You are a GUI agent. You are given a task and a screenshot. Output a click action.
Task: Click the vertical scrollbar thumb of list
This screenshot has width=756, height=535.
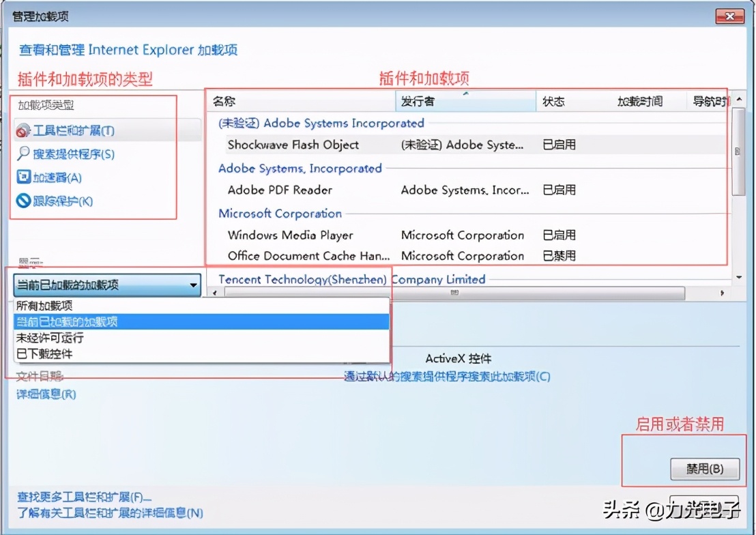pyautogui.click(x=739, y=151)
